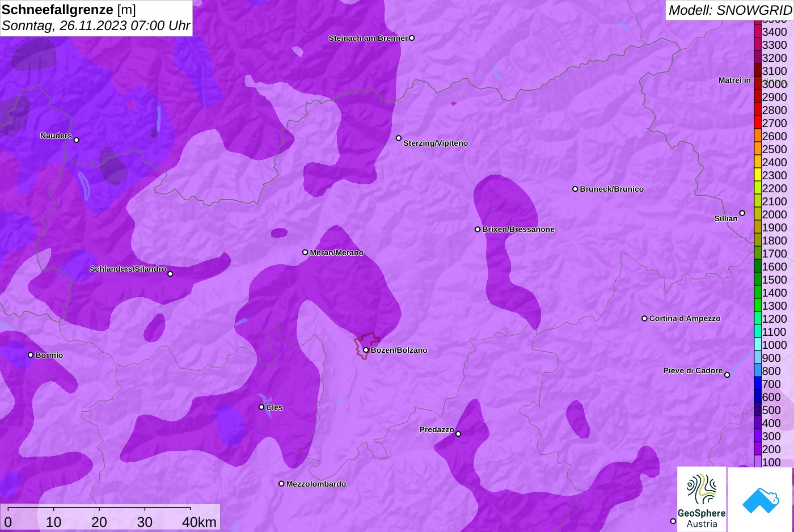Click the Bozen/Bolzano label
Screen dimensions: 794x532
coord(399,350)
